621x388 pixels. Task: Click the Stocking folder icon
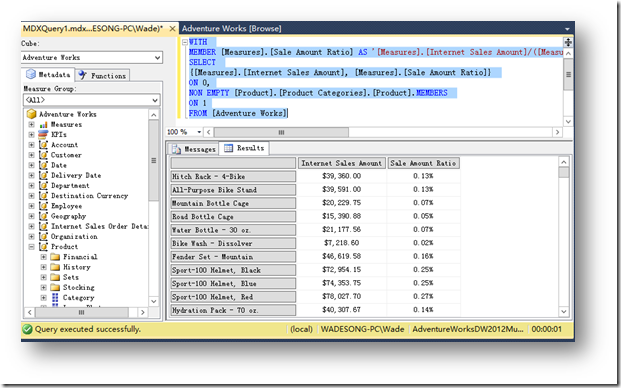click(55, 287)
